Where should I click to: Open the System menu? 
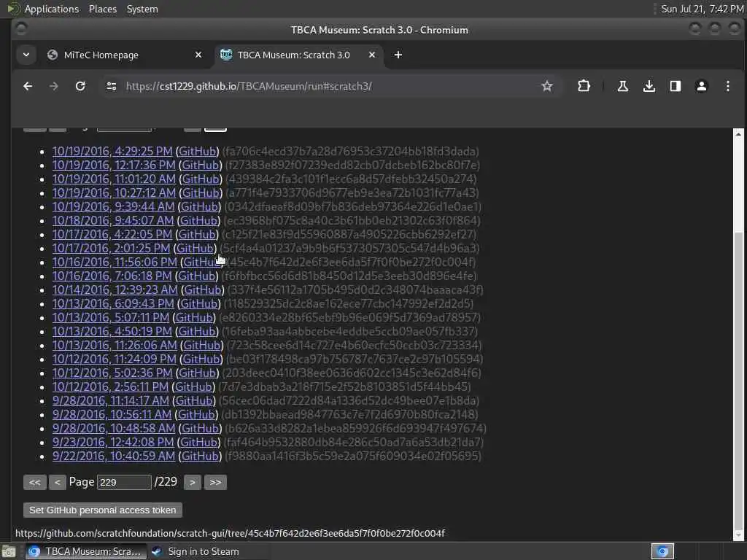[142, 9]
